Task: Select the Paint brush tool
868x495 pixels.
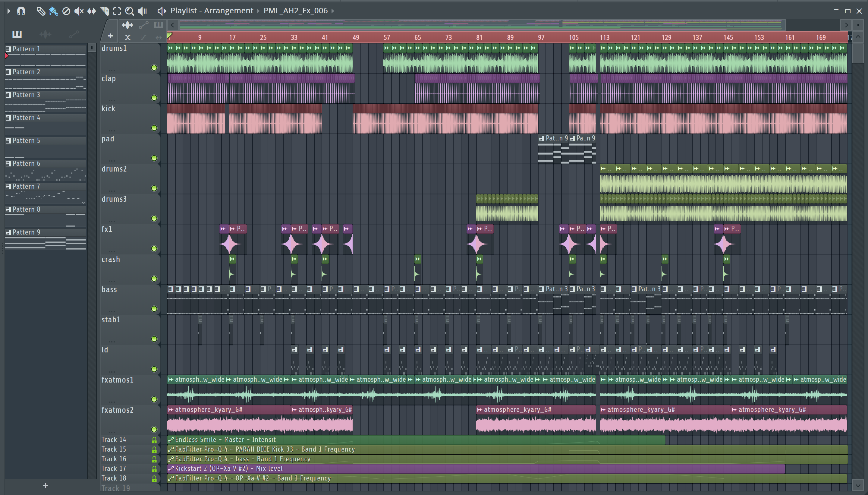Action: pos(53,11)
